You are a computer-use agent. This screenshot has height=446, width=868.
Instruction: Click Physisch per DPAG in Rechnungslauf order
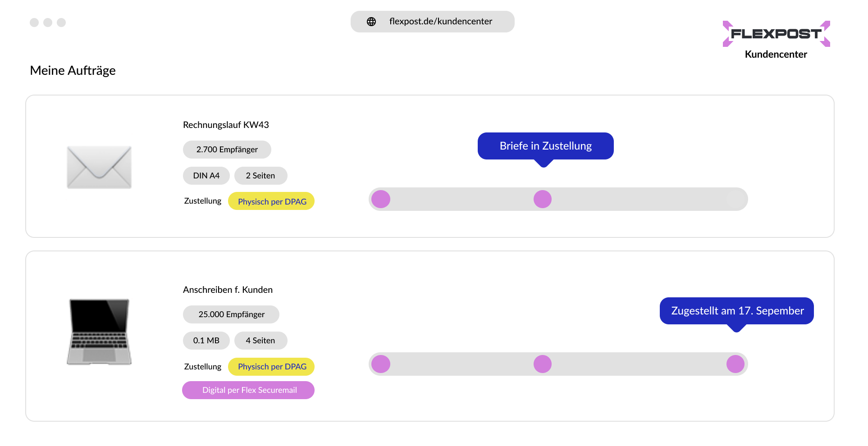click(x=272, y=201)
